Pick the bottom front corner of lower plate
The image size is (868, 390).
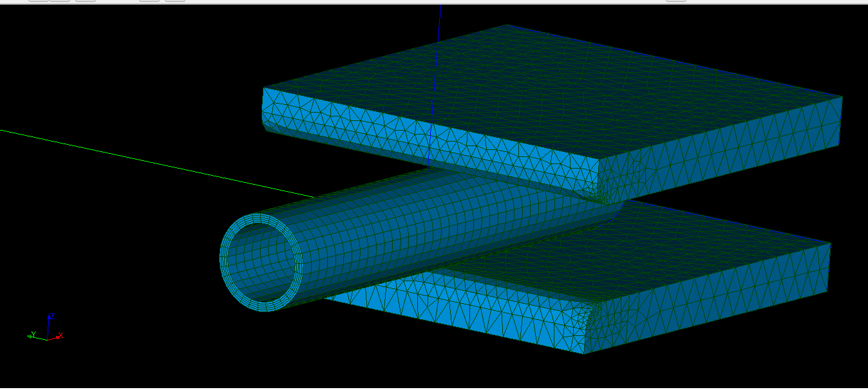click(x=584, y=353)
